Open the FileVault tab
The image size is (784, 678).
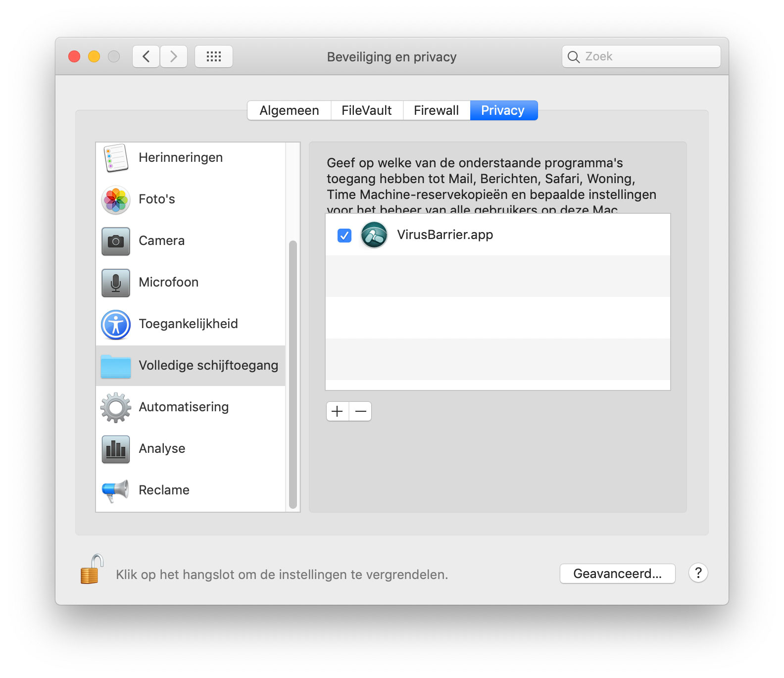[x=367, y=110]
